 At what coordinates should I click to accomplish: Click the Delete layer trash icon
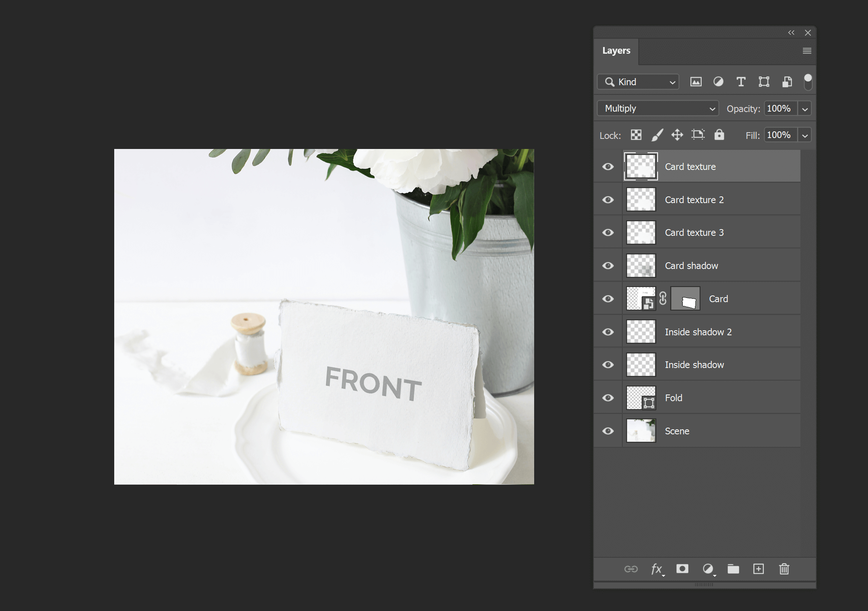pos(784,569)
